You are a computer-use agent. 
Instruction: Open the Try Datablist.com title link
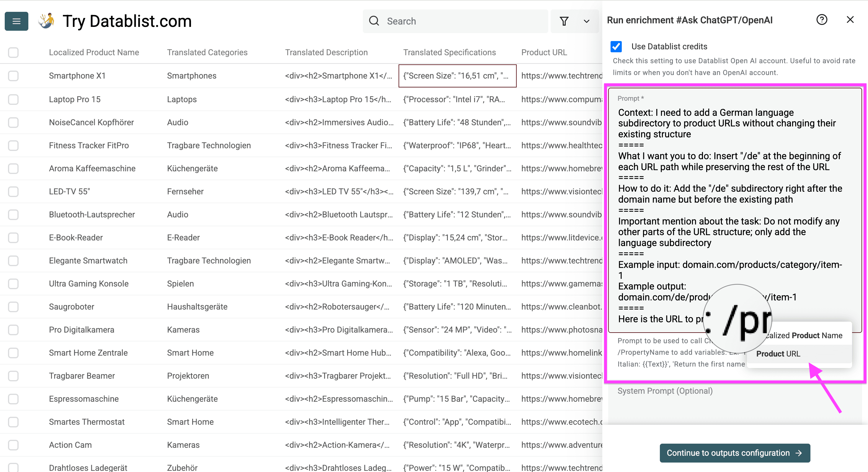point(127,21)
